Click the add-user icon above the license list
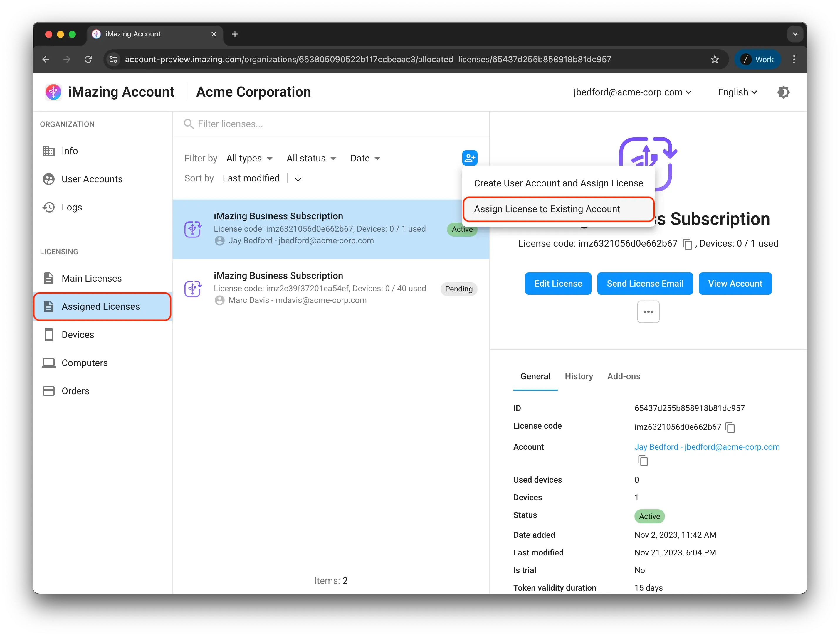840x637 pixels. coord(470,158)
